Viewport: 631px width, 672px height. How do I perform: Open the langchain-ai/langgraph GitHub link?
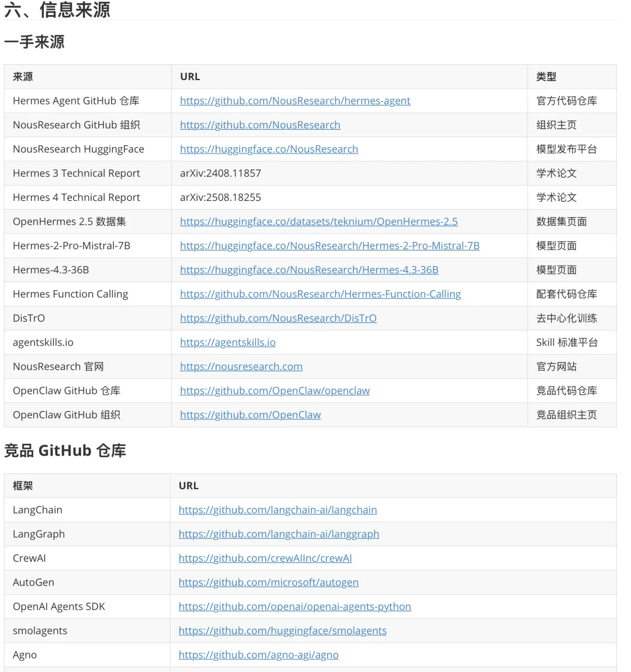[x=279, y=534]
